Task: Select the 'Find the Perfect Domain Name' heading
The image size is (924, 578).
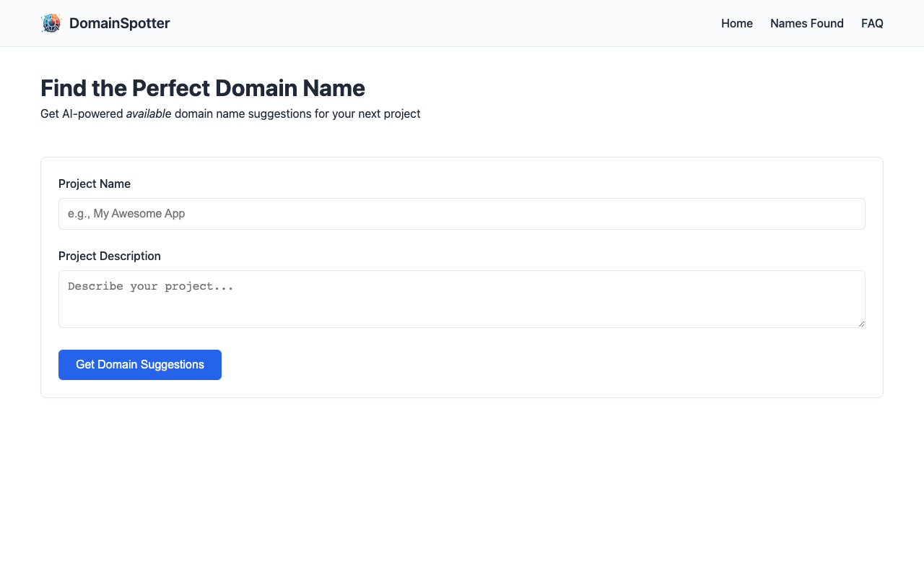Action: (x=203, y=88)
